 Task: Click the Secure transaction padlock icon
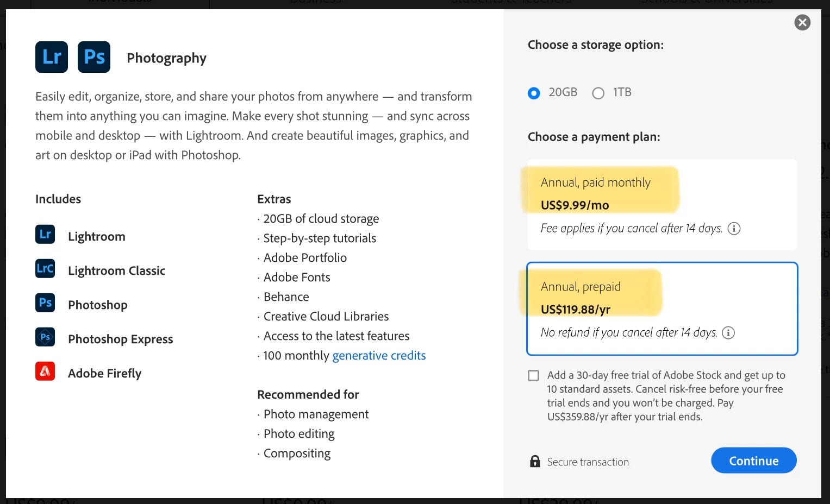pos(535,462)
